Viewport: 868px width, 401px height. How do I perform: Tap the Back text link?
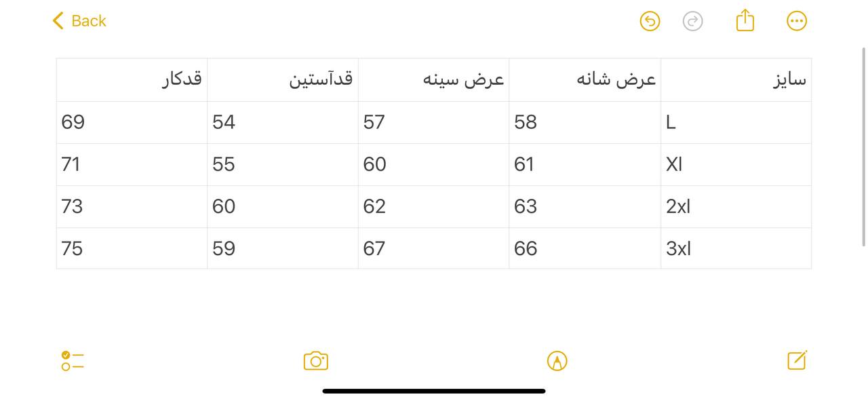point(88,21)
